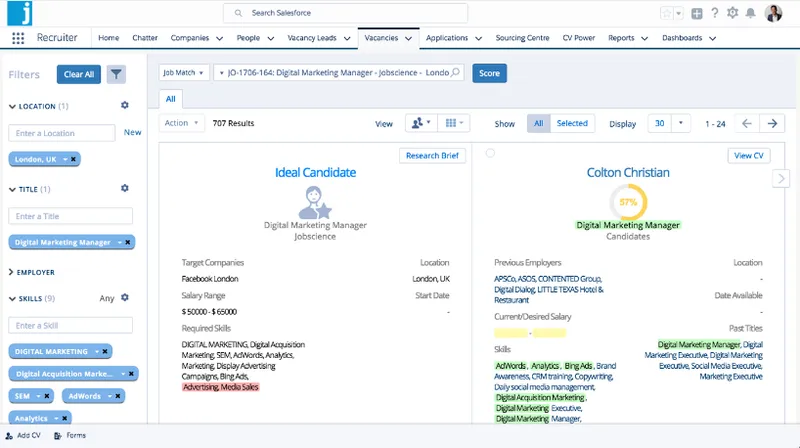Collapse the TITLE filter section
The image size is (800, 448).
(x=12, y=189)
